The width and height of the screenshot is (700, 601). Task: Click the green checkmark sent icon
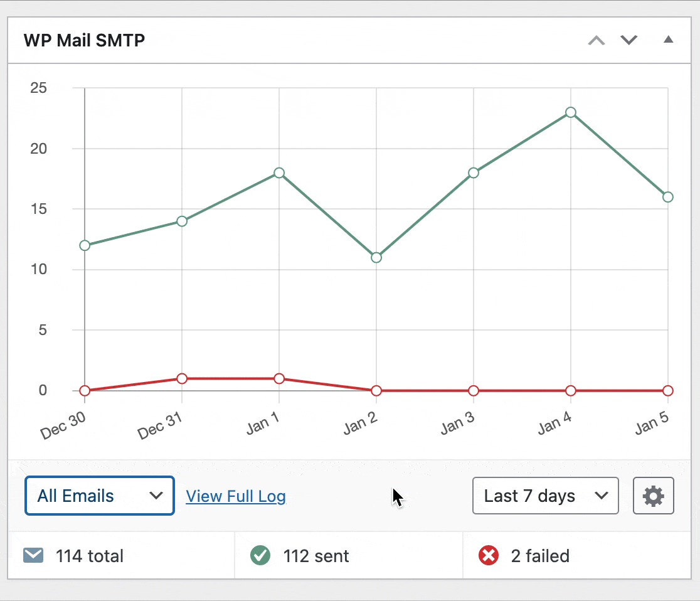[x=260, y=555]
